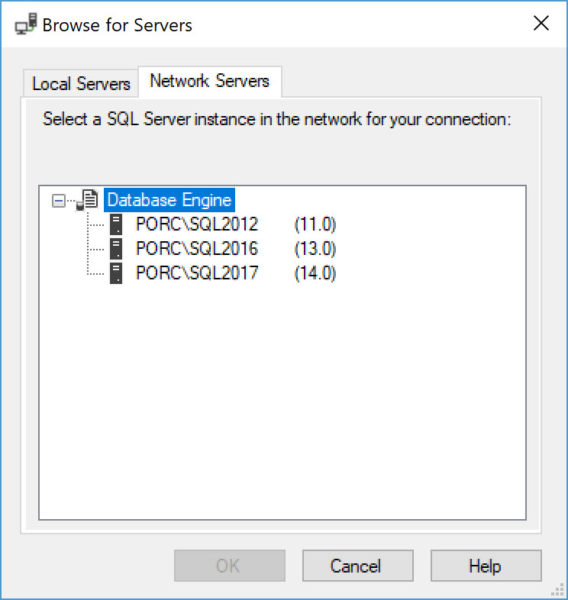This screenshot has height=600, width=568.
Task: Click the (11.0) version text
Action: (x=315, y=224)
